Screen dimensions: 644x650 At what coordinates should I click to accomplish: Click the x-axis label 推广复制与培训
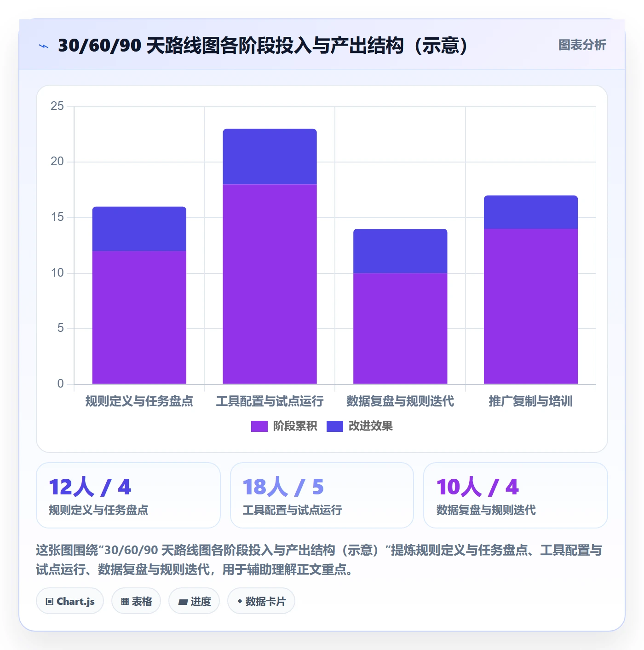[x=531, y=401]
